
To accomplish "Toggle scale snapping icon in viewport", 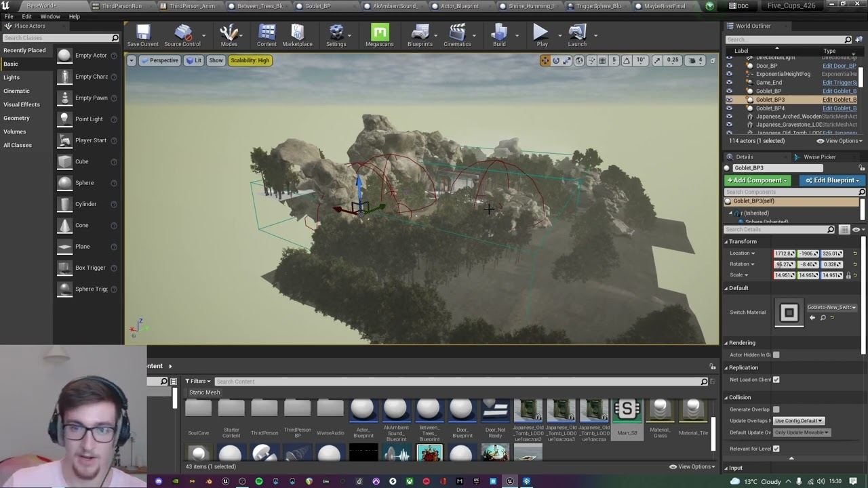I will [657, 60].
